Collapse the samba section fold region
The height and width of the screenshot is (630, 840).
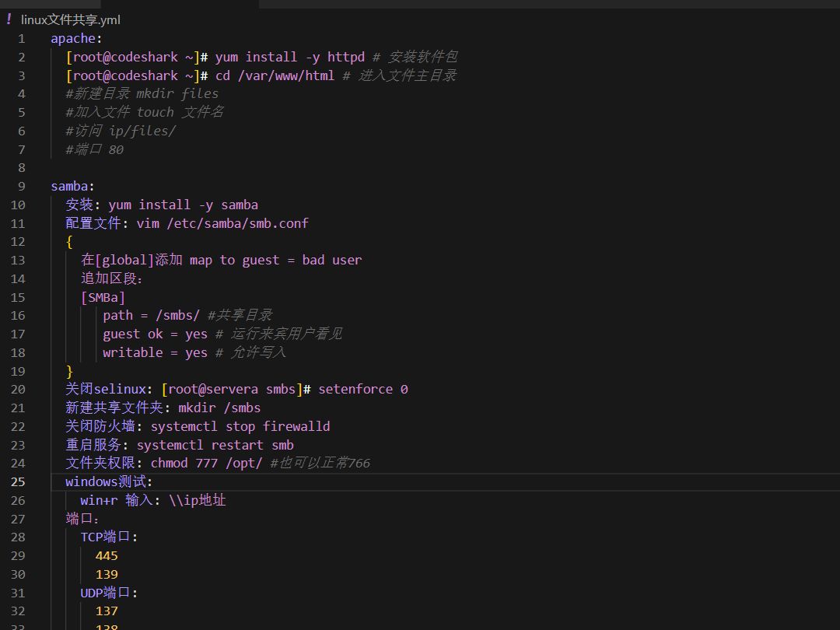coord(38,186)
